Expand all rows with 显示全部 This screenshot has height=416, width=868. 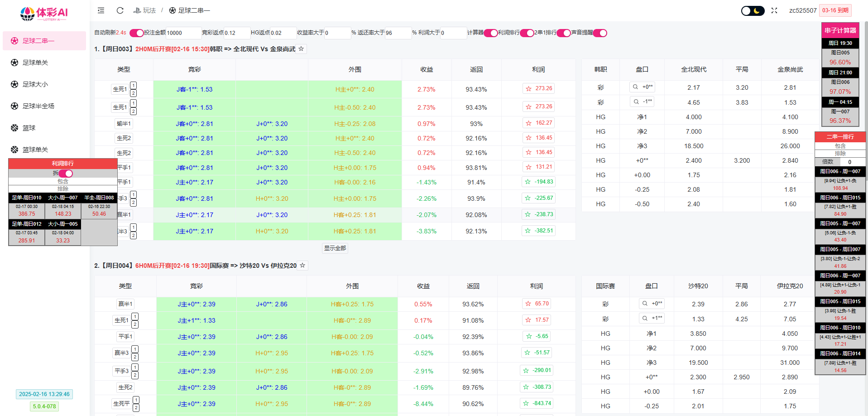click(335, 248)
